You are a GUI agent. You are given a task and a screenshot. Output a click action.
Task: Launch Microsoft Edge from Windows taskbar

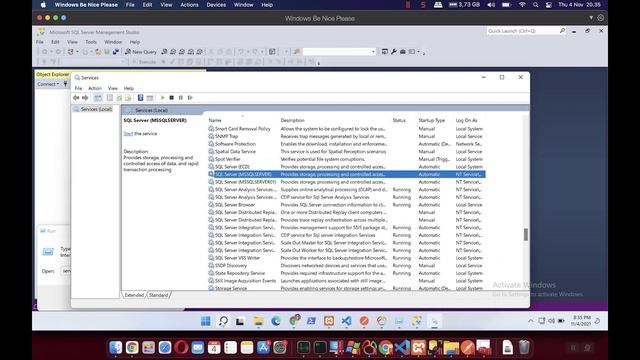pos(276,321)
